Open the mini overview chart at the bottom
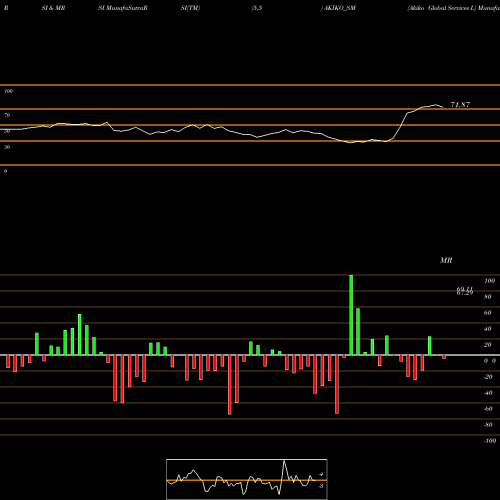Viewport: 500px width, 500px height. click(x=247, y=479)
